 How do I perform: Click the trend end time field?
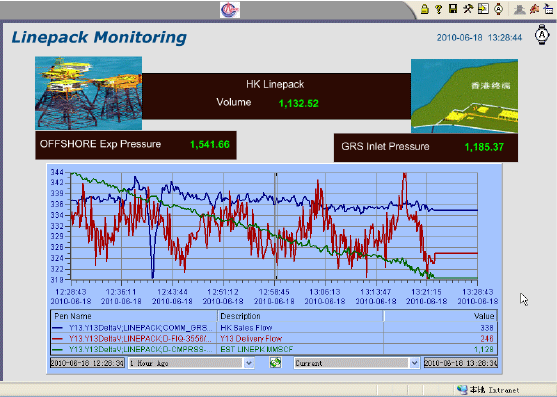click(461, 363)
